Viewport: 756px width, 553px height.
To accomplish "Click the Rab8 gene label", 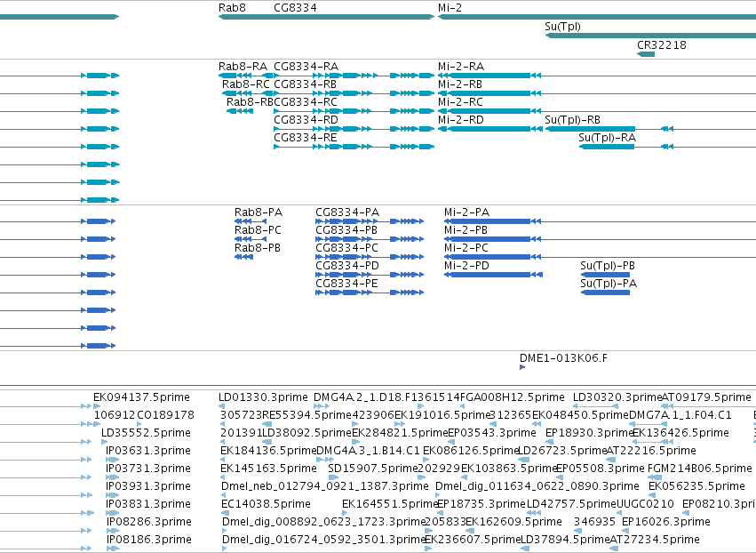I will coord(232,8).
